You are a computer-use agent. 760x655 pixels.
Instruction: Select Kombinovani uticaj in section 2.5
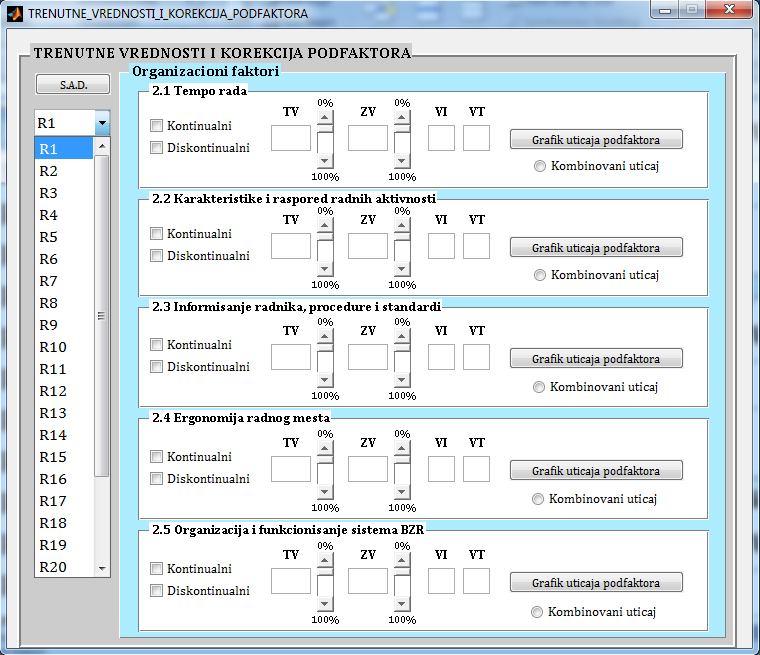tap(537, 612)
